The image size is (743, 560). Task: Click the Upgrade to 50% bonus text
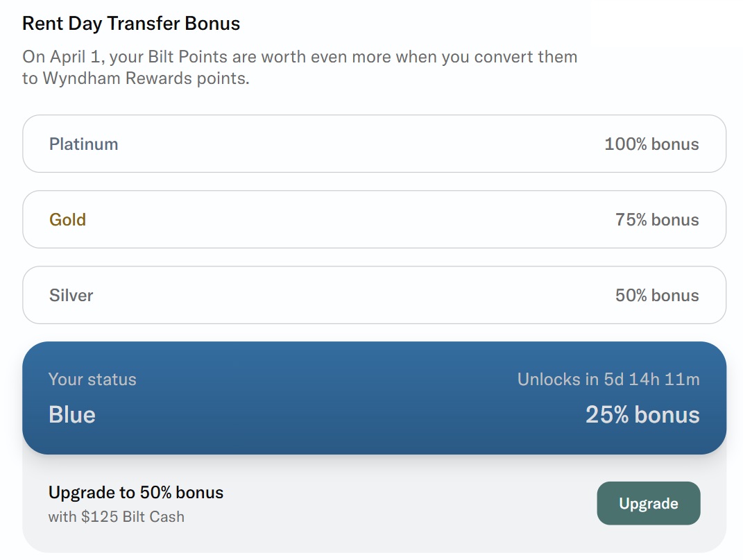[136, 492]
